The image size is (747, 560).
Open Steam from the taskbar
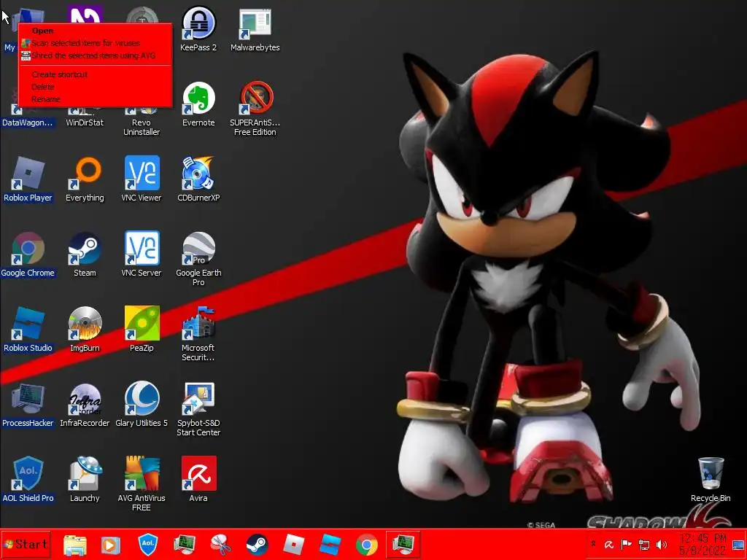tap(258, 545)
